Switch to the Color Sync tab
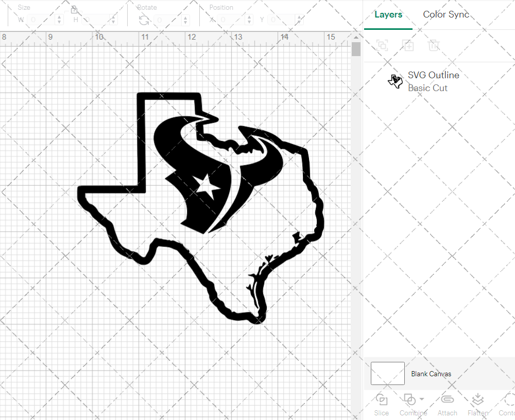This screenshot has width=515, height=420. [445, 14]
